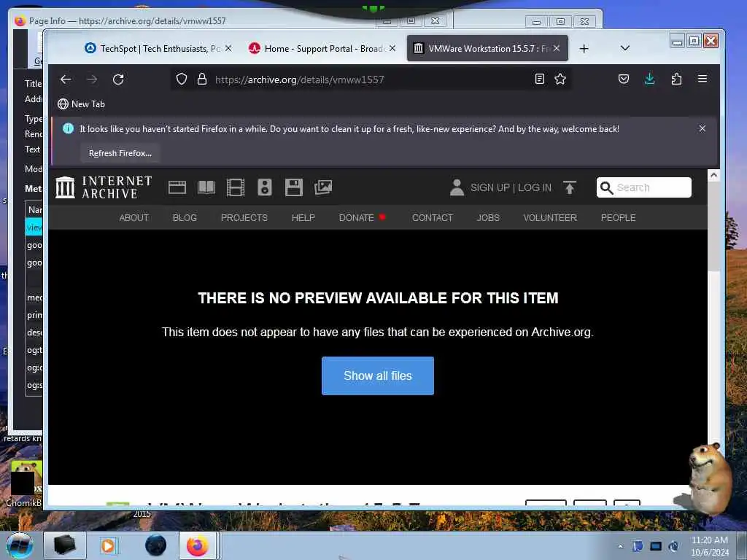
Task: Open the Windows Start orb
Action: [19, 545]
